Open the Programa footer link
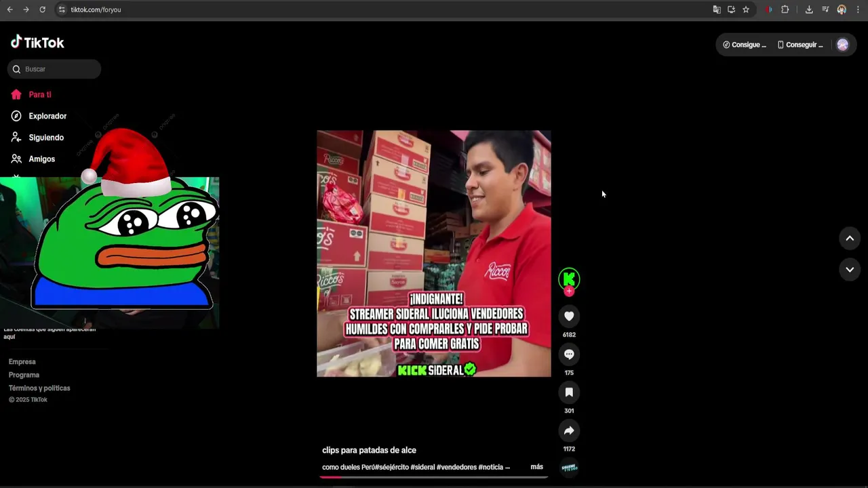Screen dimensions: 868x488 point(24,375)
